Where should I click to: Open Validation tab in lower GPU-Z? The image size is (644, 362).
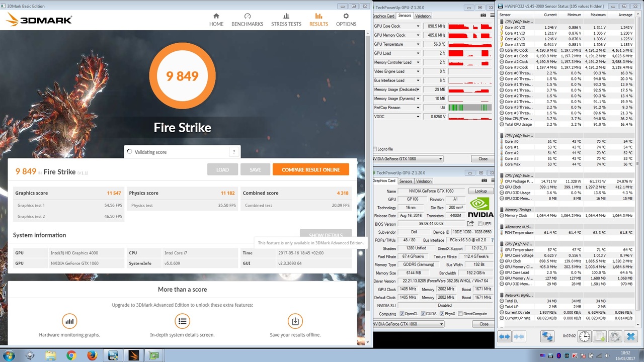pos(424,181)
